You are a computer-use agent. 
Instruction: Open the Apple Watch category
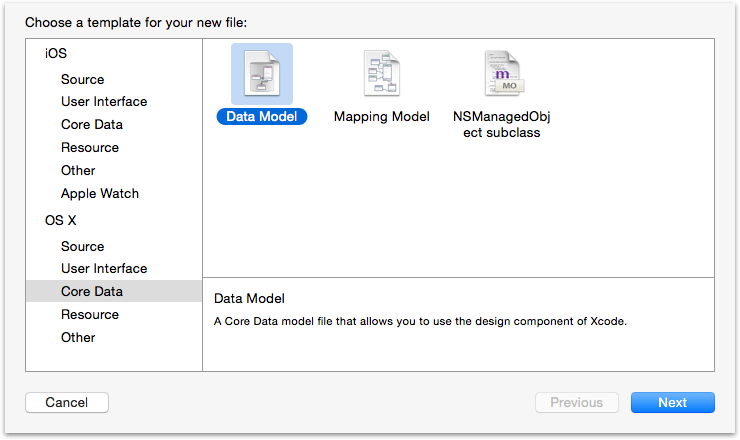click(x=99, y=194)
